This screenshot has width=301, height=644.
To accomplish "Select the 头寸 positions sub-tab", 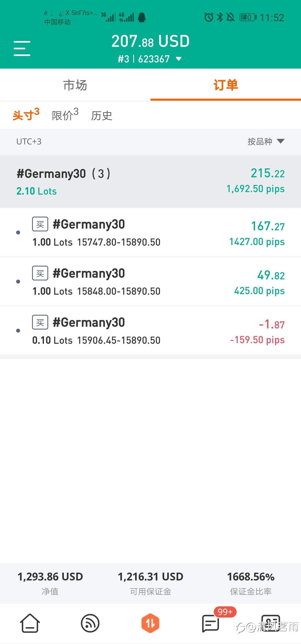I will [26, 115].
